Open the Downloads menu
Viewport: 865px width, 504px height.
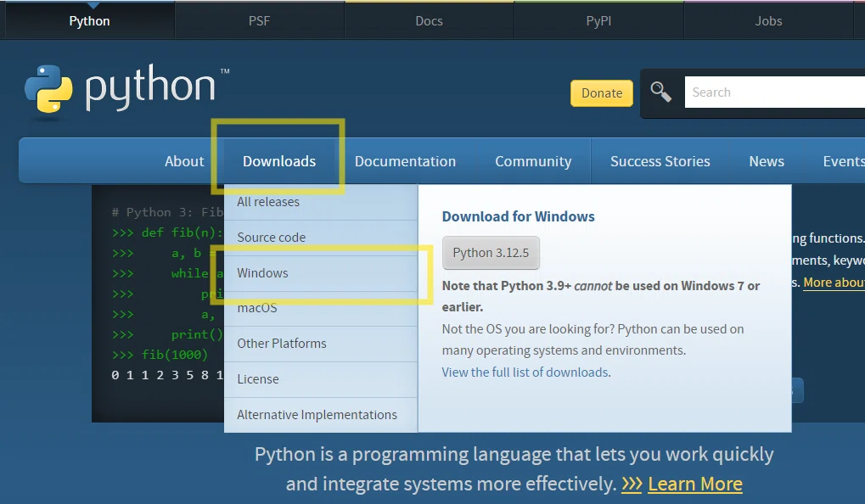coord(279,161)
